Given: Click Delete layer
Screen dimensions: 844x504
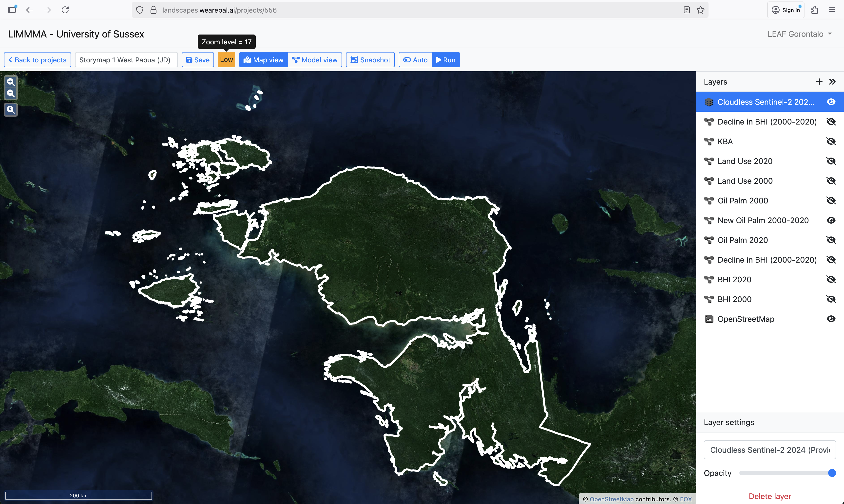Looking at the screenshot, I should tap(769, 496).
